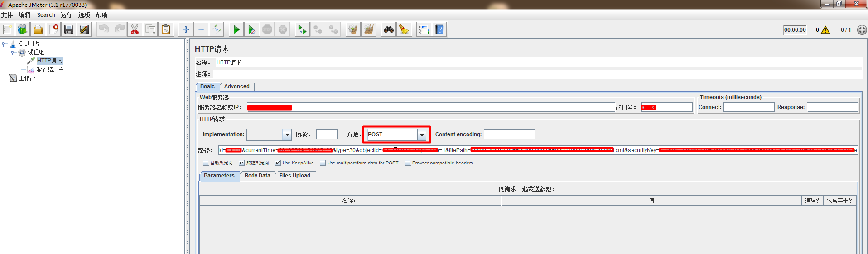
Task: Select HTTP请求 in the tree
Action: [49, 61]
